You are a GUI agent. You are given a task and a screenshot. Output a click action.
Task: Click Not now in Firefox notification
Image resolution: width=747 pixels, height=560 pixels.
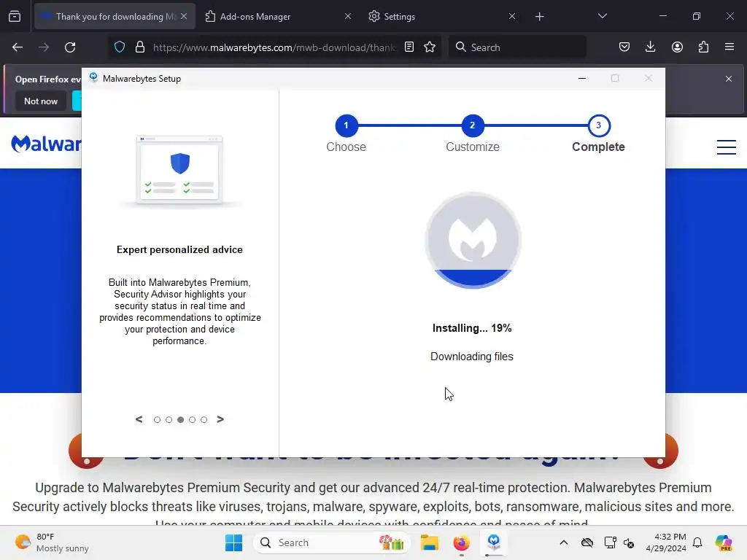pyautogui.click(x=41, y=101)
